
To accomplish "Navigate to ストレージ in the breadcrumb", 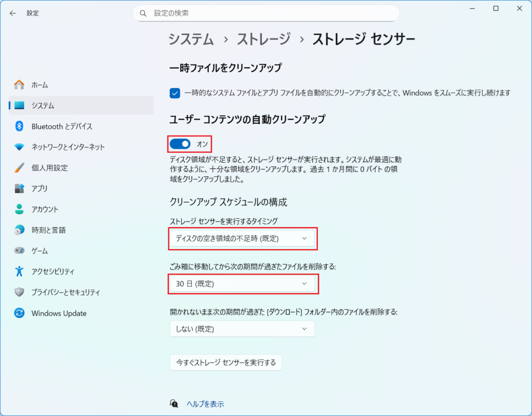I will [264, 40].
